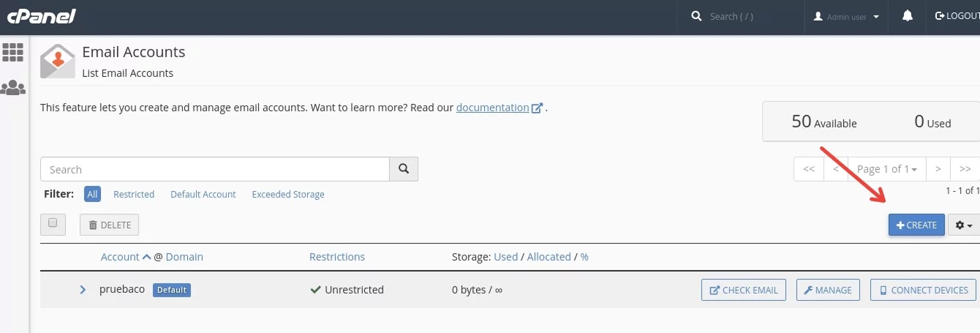Click the Create button

916,225
